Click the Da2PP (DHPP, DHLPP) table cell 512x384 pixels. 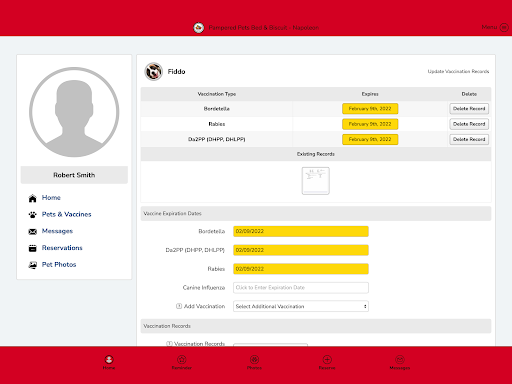pos(217,139)
